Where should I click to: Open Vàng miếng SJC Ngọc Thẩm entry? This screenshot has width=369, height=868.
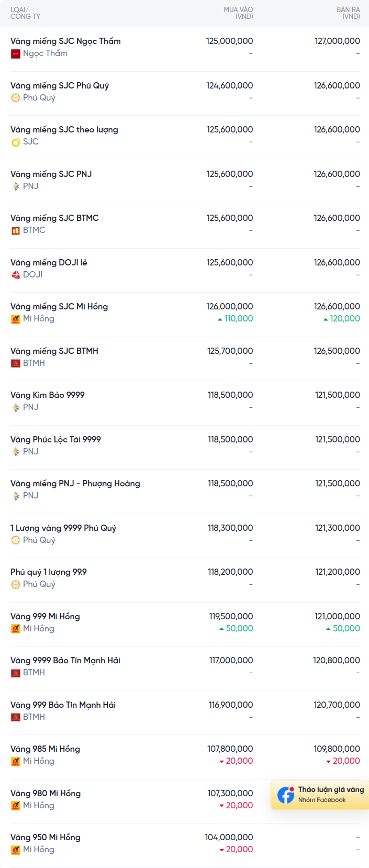click(65, 41)
